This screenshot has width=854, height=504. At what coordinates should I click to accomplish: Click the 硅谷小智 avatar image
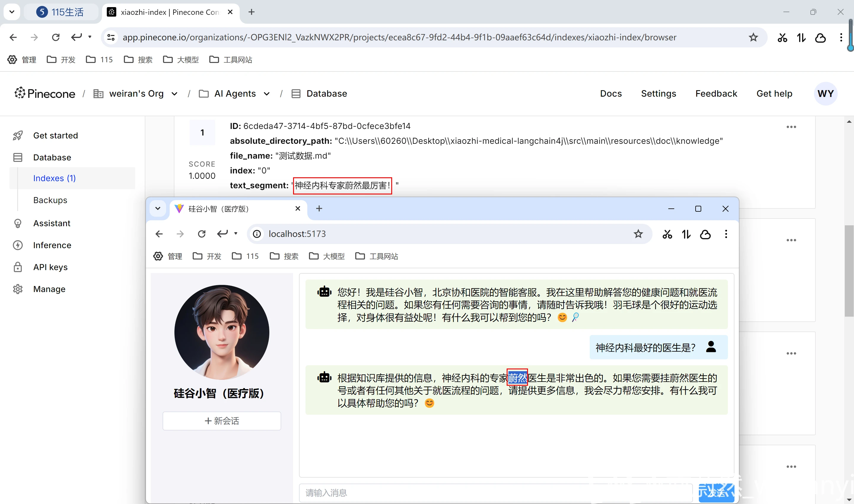pyautogui.click(x=222, y=332)
